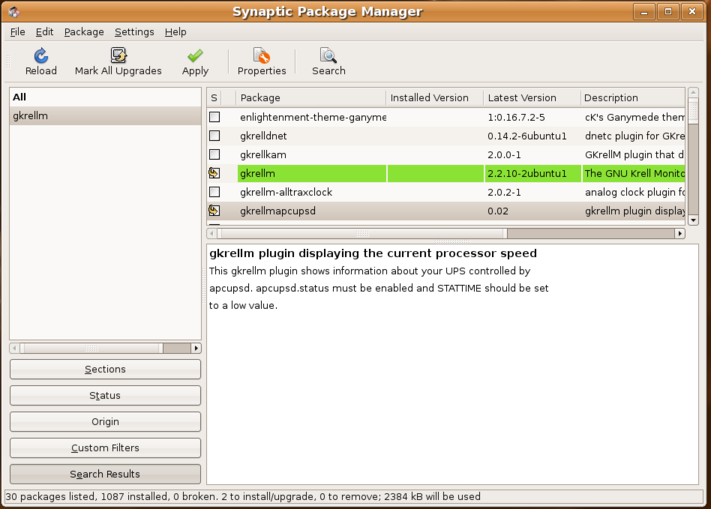Select the gkrelldnet package row

click(446, 136)
